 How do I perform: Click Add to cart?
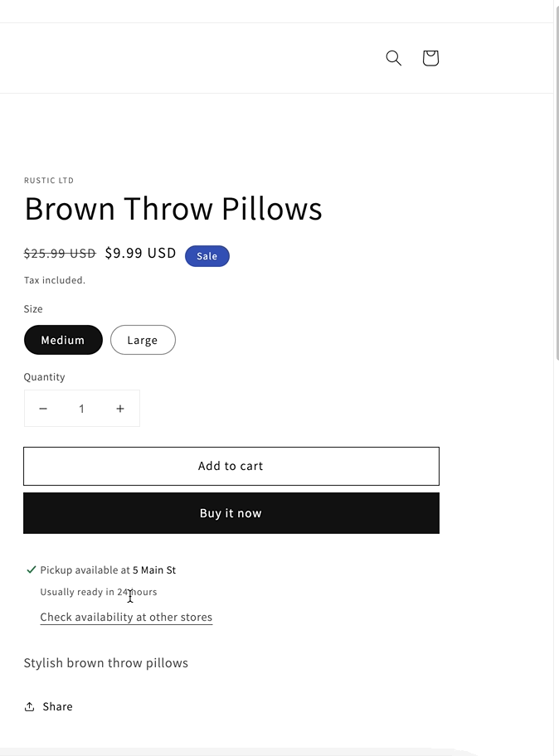pyautogui.click(x=231, y=466)
